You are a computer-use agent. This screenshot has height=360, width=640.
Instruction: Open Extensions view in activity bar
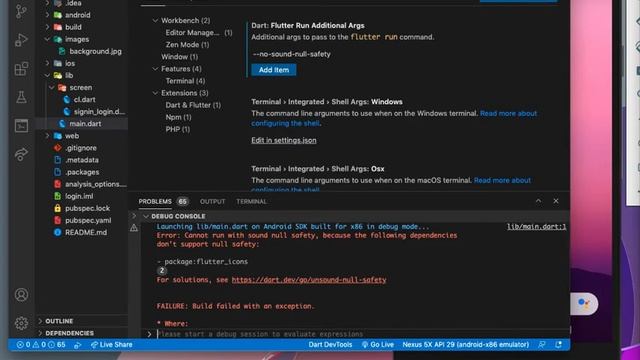click(x=21, y=69)
